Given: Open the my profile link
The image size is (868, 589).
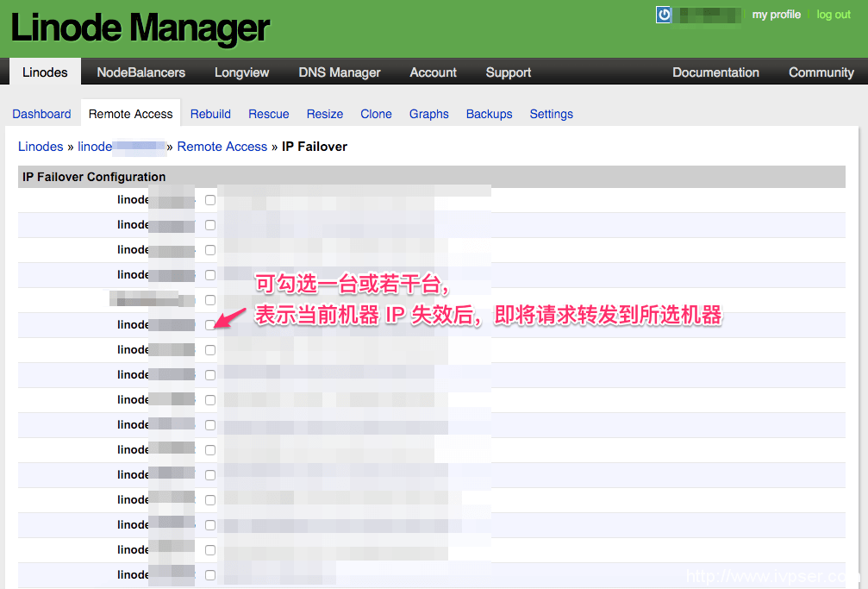Looking at the screenshot, I should 776,15.
